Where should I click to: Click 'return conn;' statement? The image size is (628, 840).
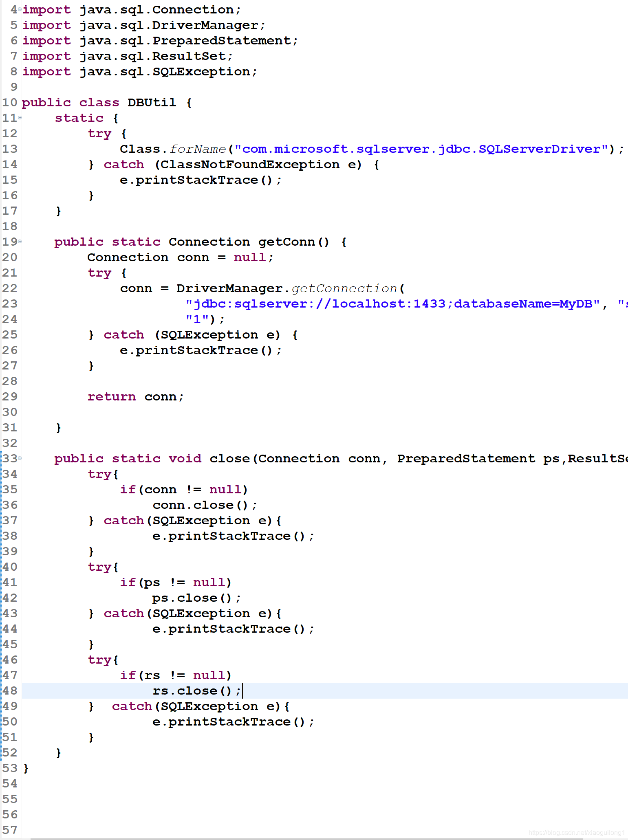click(x=136, y=397)
